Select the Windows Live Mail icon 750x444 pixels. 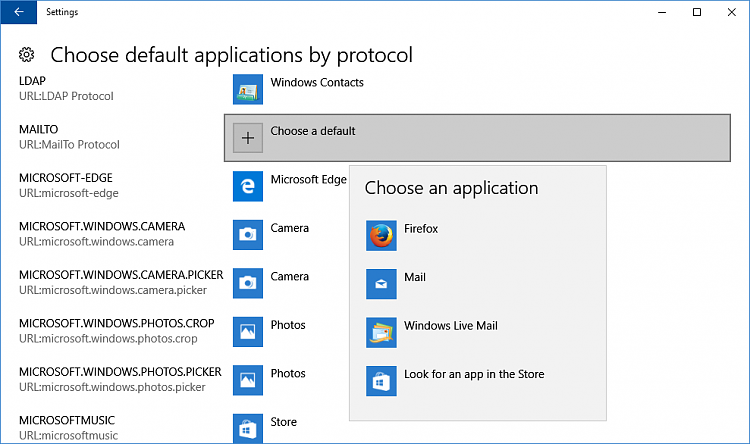(381, 333)
